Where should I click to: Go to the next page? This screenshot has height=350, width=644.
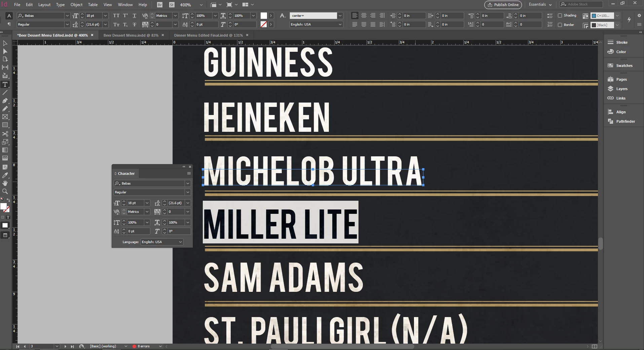pyautogui.click(x=65, y=346)
